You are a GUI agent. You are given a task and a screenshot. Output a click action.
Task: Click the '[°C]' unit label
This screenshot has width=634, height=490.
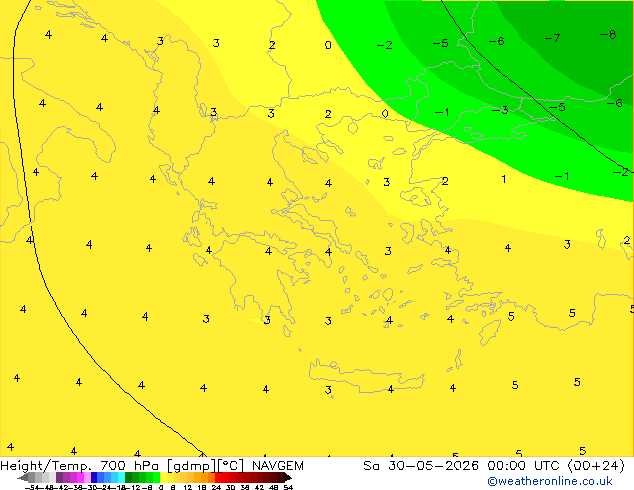click(x=231, y=466)
